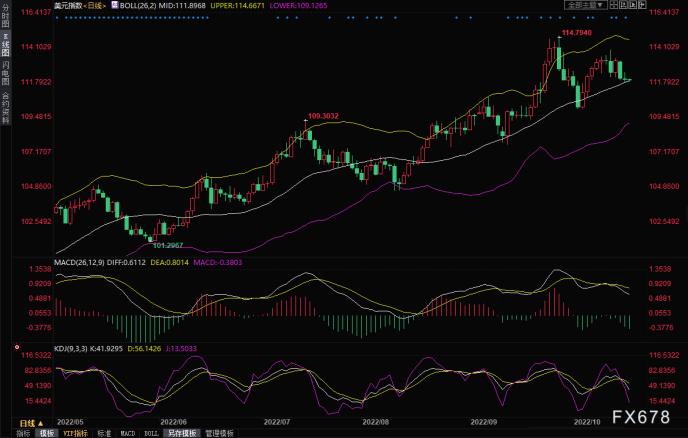688x438 pixels.
Task: Click the purple BOLL indicator icon
Action: pyautogui.click(x=115, y=5)
